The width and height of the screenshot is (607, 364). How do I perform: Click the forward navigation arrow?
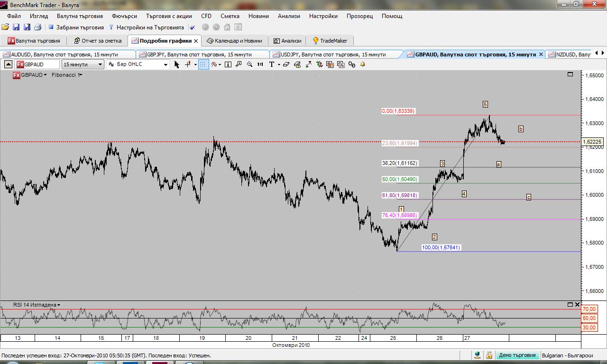216,27
